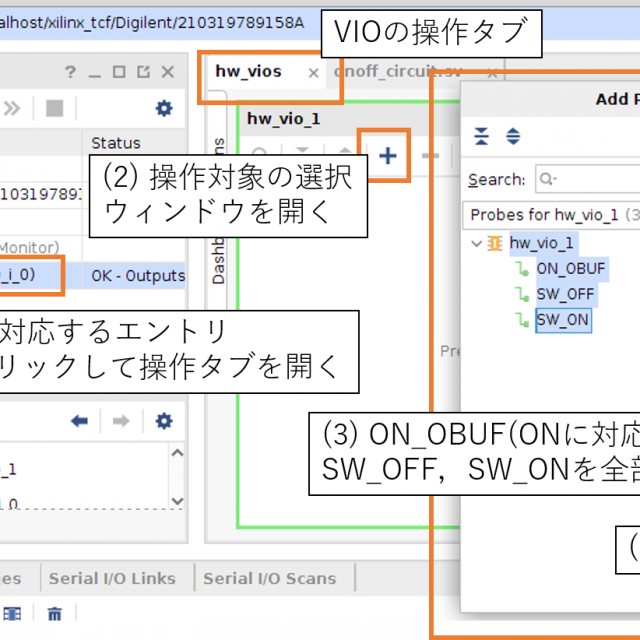Viewport: 640px width, 640px height.
Task: Open the Serial I/O Links tab
Action: coord(112,578)
